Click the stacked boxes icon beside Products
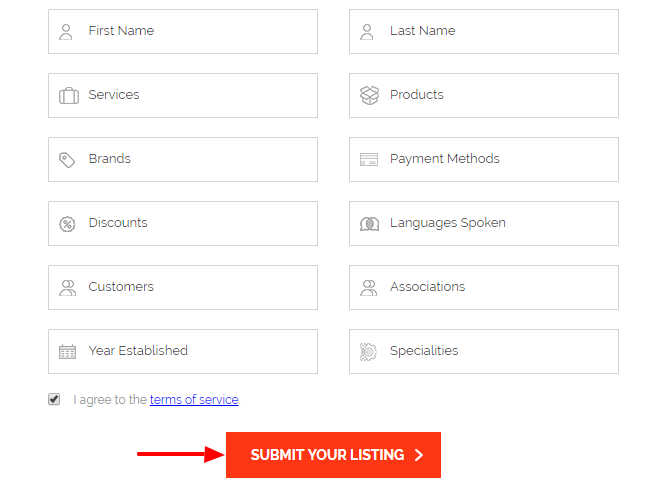648x481 pixels. click(369, 95)
